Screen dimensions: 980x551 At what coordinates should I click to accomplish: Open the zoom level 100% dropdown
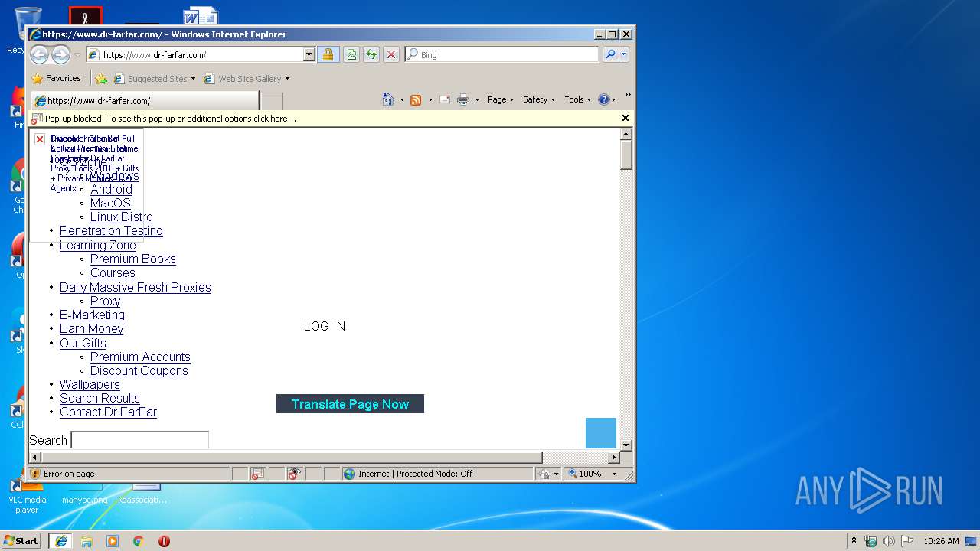coord(614,474)
